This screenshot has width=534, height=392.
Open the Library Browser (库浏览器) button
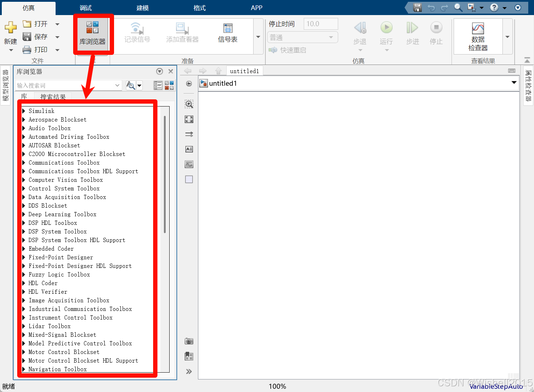tap(93, 33)
